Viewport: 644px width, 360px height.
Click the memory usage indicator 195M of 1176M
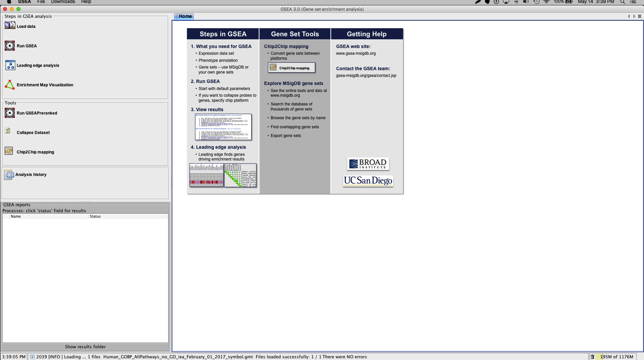[616, 357]
